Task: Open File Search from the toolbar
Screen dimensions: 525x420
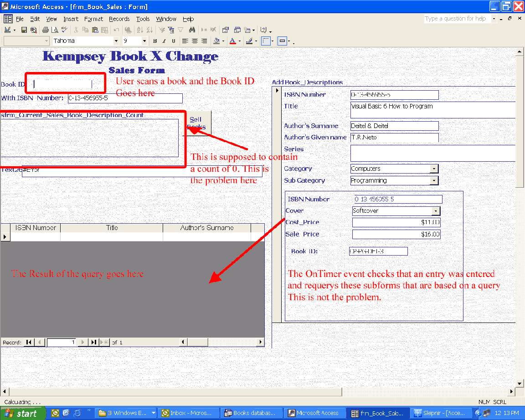Action: (33, 30)
